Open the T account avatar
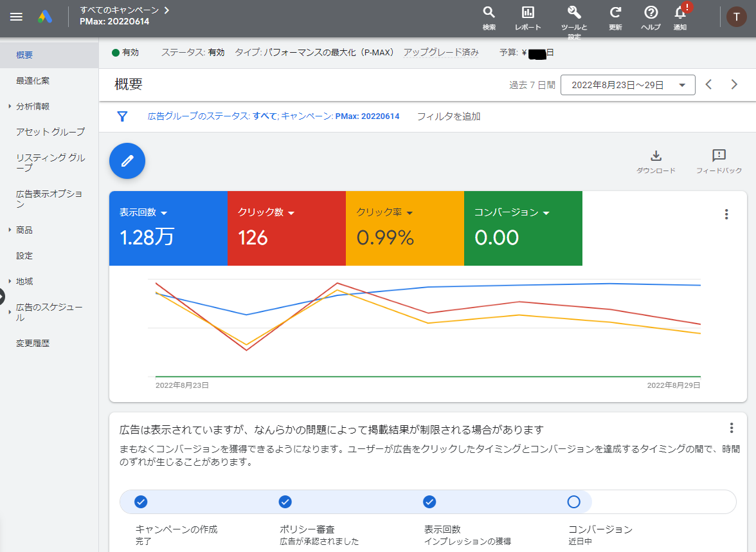 pos(736,17)
